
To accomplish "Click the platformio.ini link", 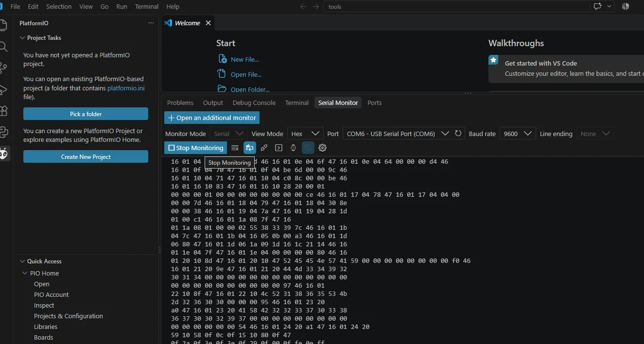I will click(x=126, y=88).
